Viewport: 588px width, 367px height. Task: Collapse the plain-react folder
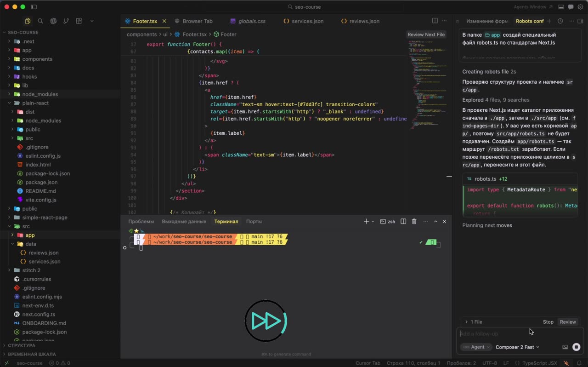tap(35, 103)
